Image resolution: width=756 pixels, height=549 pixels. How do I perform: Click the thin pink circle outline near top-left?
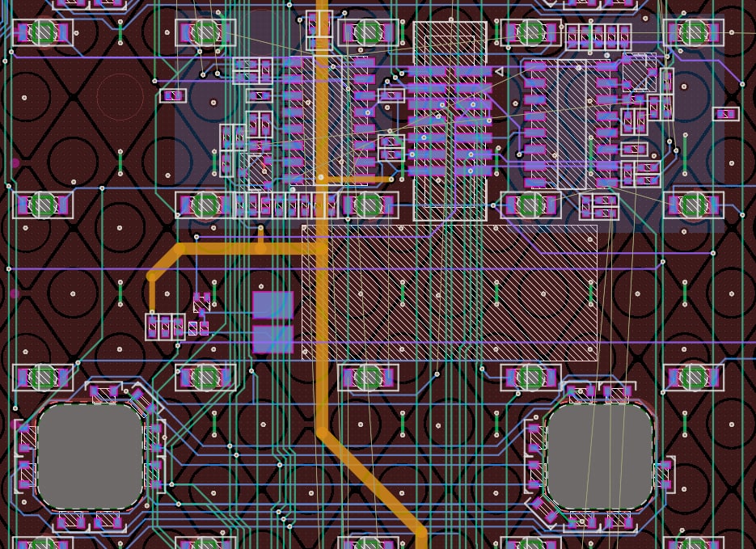[x=120, y=95]
